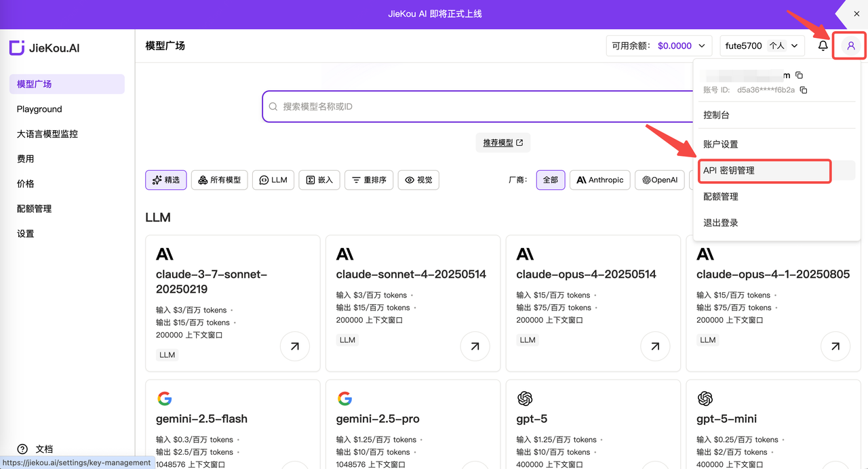Select API 密钥管理 in the profile menu
868x469 pixels.
pyautogui.click(x=776, y=170)
